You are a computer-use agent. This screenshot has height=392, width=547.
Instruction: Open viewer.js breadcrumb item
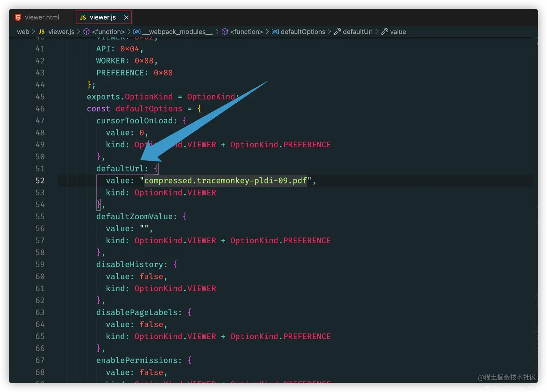point(61,32)
